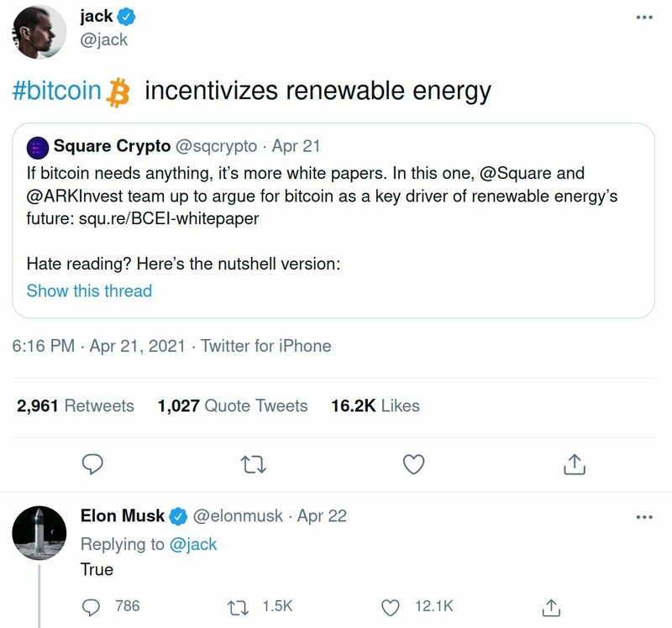Expand Show this thread

point(89,291)
